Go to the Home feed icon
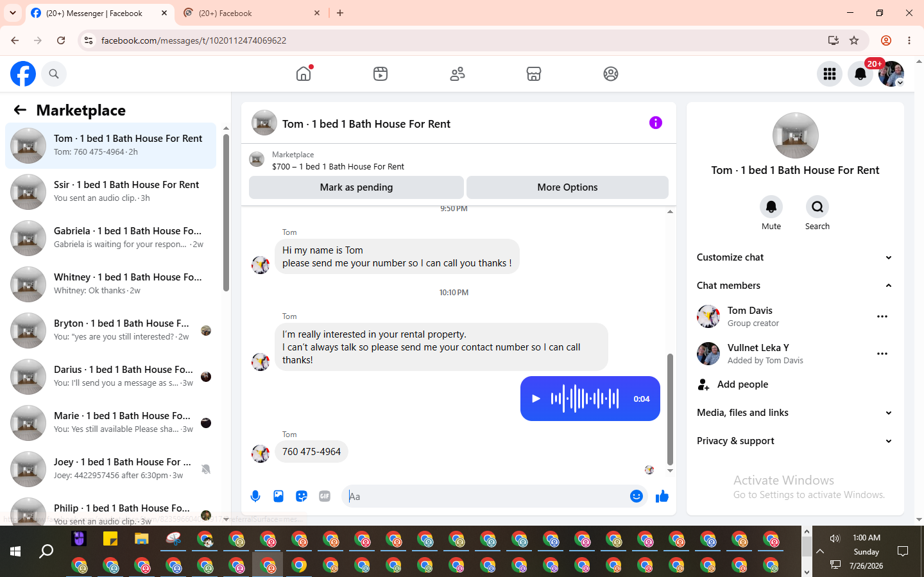The image size is (924, 577). [x=304, y=74]
